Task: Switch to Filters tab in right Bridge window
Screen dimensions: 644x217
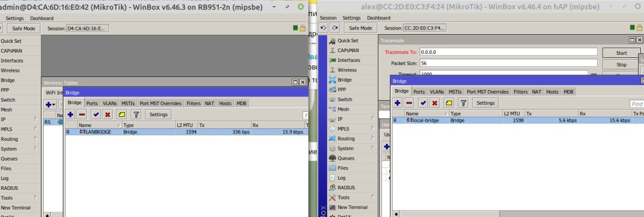Action: (x=521, y=92)
